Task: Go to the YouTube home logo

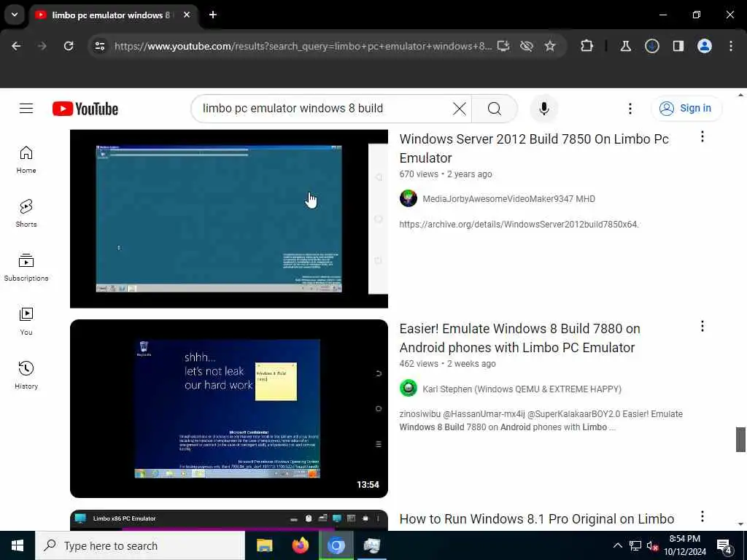Action: pyautogui.click(x=85, y=109)
